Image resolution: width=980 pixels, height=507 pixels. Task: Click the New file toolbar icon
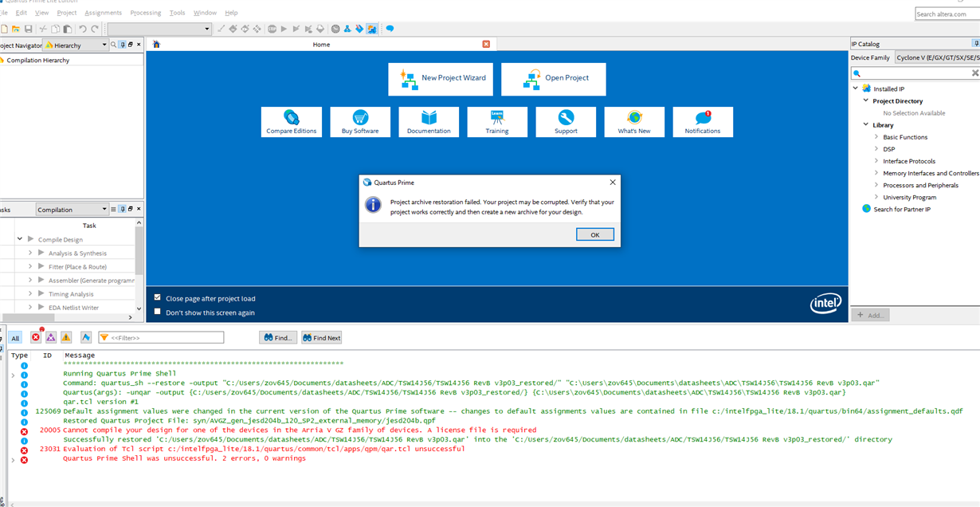(4, 29)
